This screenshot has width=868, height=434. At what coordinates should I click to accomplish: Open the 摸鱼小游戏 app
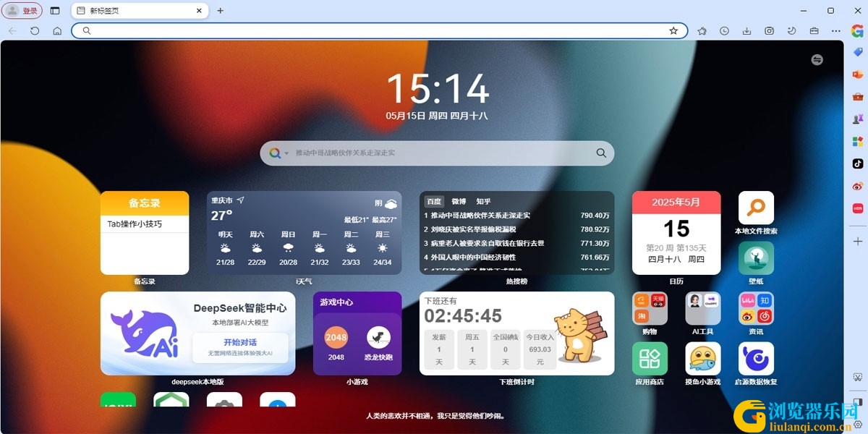pos(702,359)
